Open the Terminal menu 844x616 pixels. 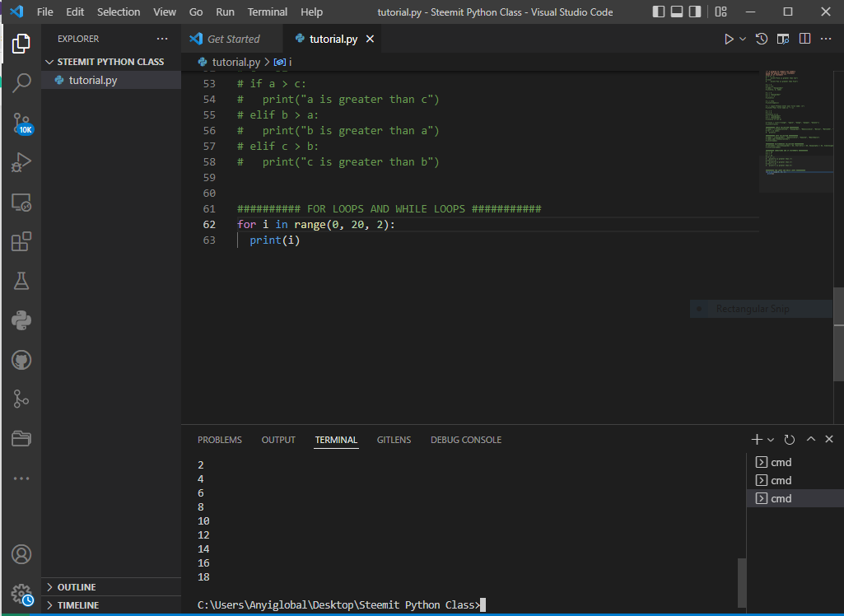pos(268,12)
